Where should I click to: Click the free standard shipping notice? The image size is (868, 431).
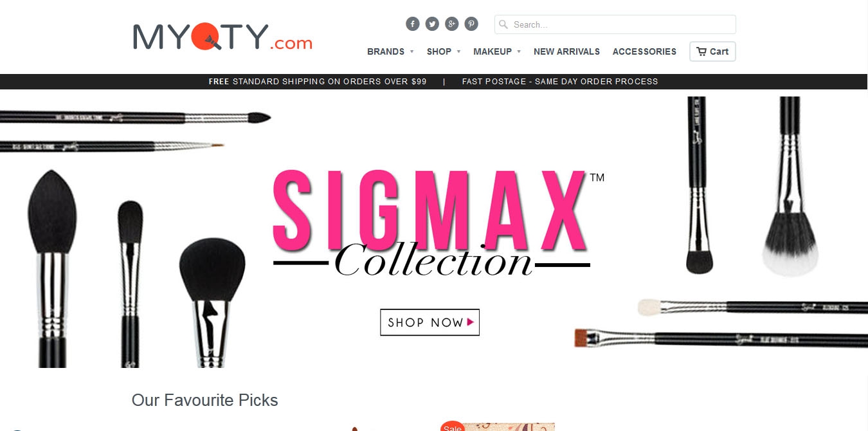tap(318, 82)
